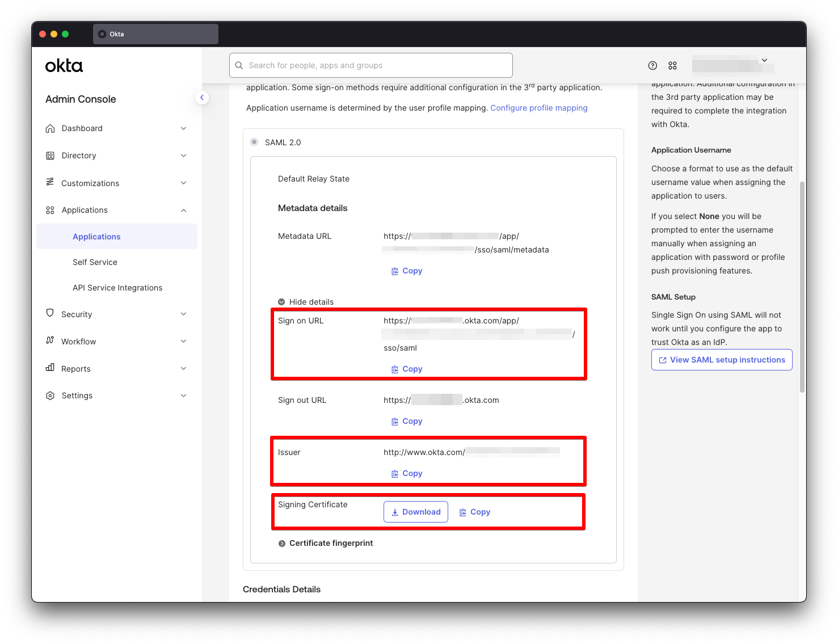The width and height of the screenshot is (838, 644).
Task: Open View SAML setup instructions
Action: pyautogui.click(x=721, y=359)
